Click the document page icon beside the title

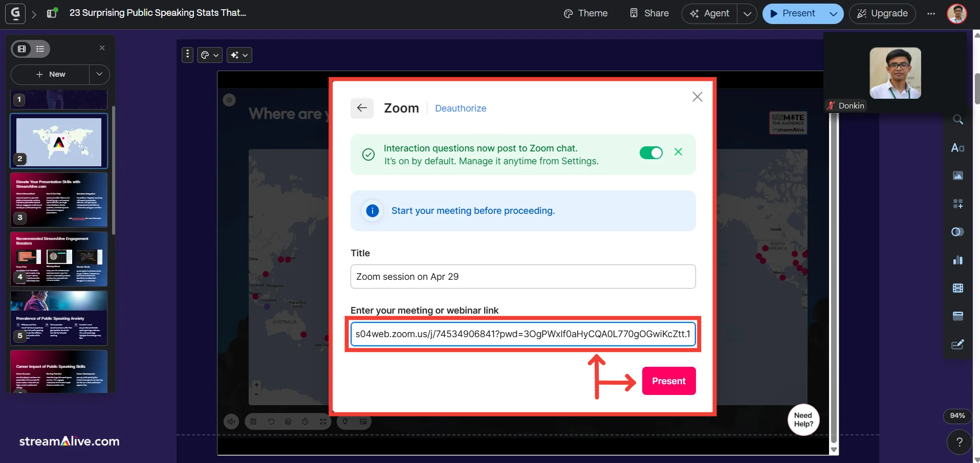coord(52,13)
